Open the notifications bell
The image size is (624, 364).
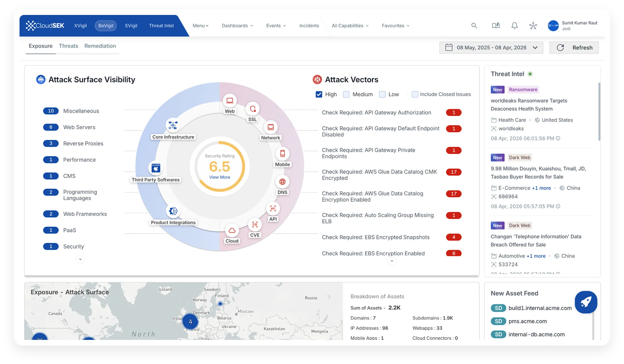click(514, 26)
